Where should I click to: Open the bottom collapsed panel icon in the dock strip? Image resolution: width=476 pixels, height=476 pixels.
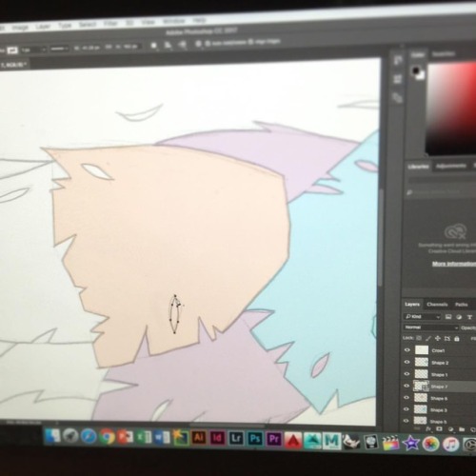pyautogui.click(x=398, y=98)
